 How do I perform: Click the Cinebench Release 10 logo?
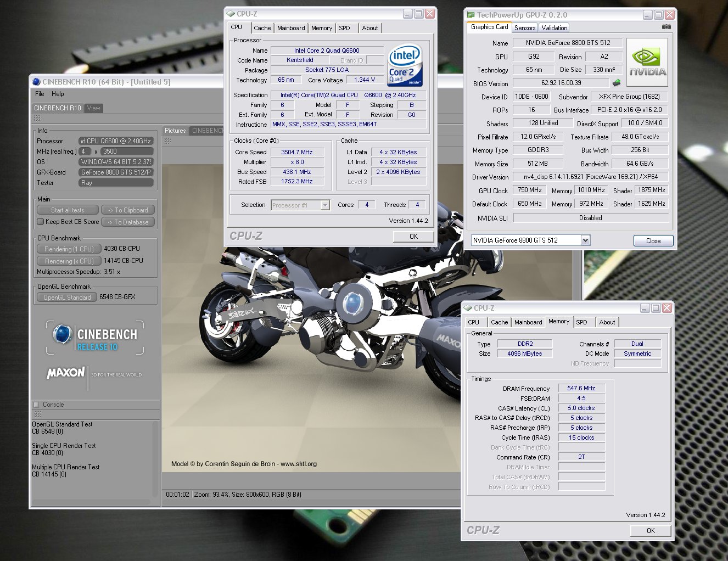[95, 338]
